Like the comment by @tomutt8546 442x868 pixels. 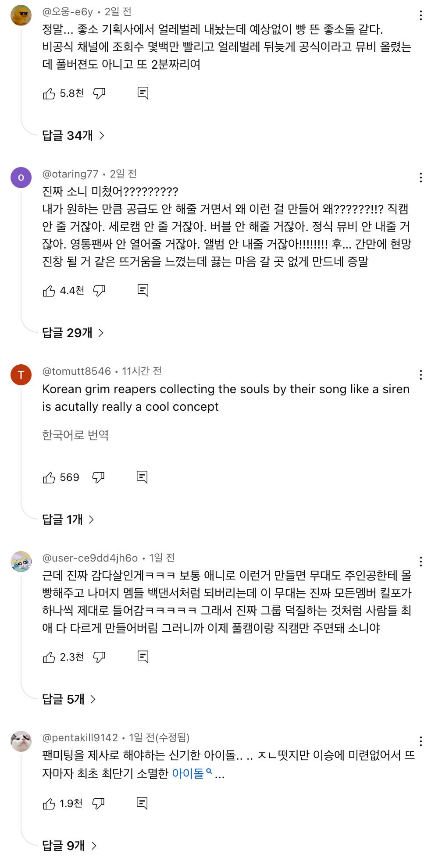tap(49, 477)
